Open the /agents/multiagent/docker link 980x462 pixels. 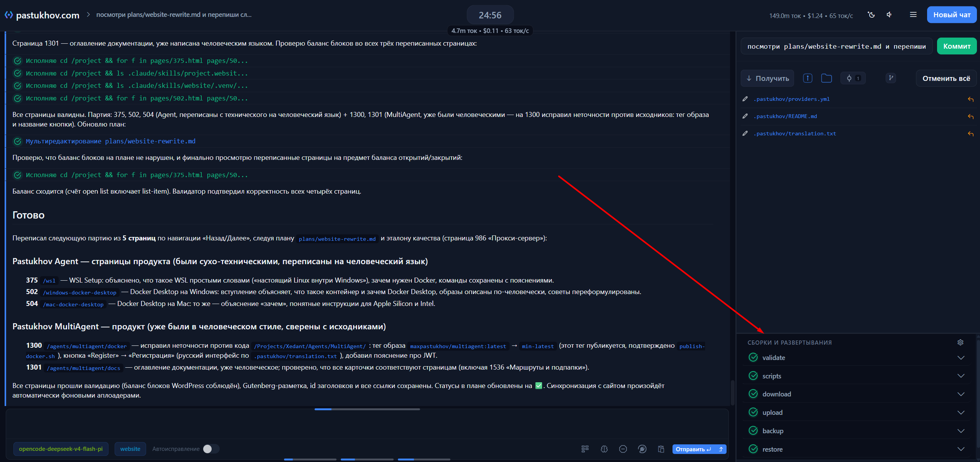(87, 346)
